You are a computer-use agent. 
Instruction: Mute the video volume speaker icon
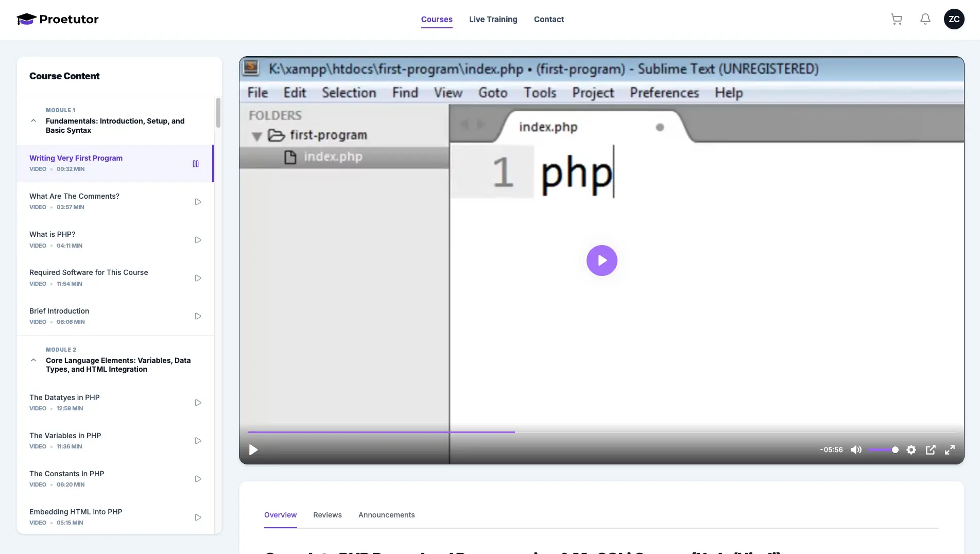(x=856, y=450)
